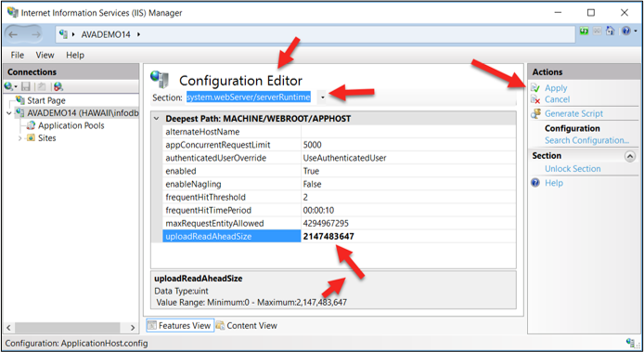Switch to Content View tab
This screenshot has width=644, height=352.
(x=247, y=325)
